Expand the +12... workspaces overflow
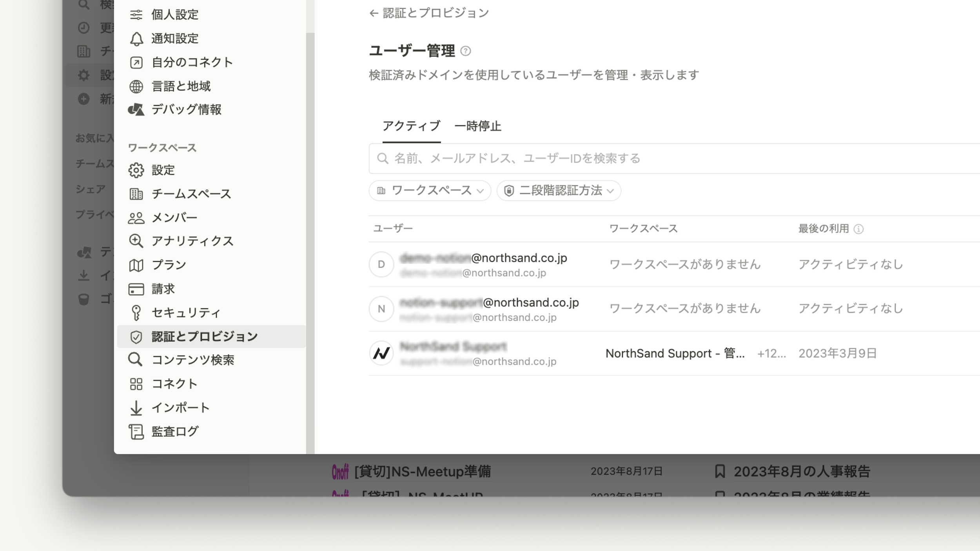980x551 pixels. pos(771,353)
